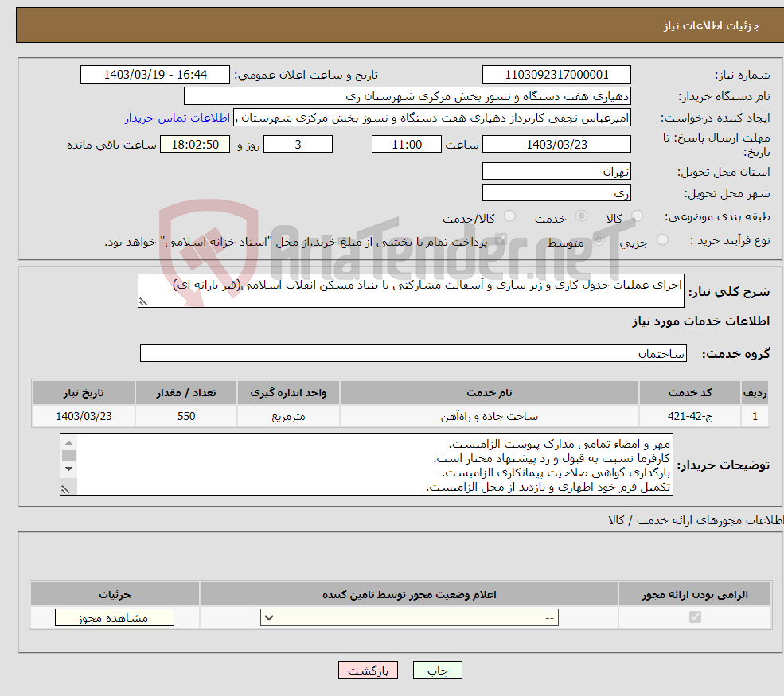Click the quantity cell 550
This screenshot has width=784, height=696.
click(x=186, y=416)
